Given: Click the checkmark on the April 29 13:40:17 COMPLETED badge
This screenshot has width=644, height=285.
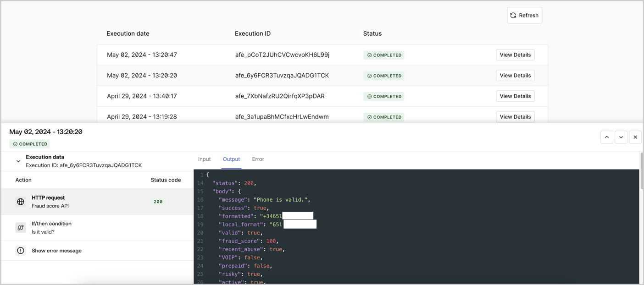Looking at the screenshot, I should pyautogui.click(x=369, y=96).
